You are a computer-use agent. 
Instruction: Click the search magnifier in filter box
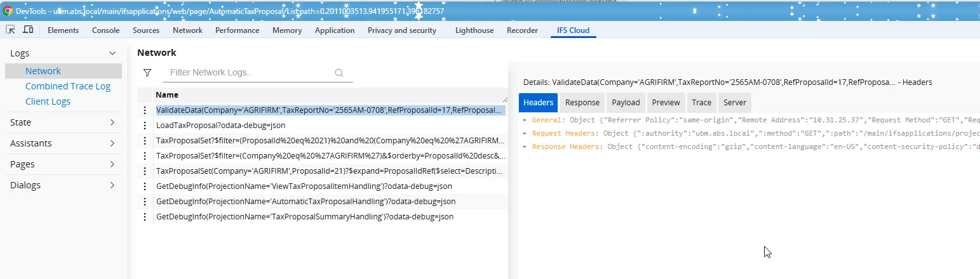pyautogui.click(x=339, y=73)
